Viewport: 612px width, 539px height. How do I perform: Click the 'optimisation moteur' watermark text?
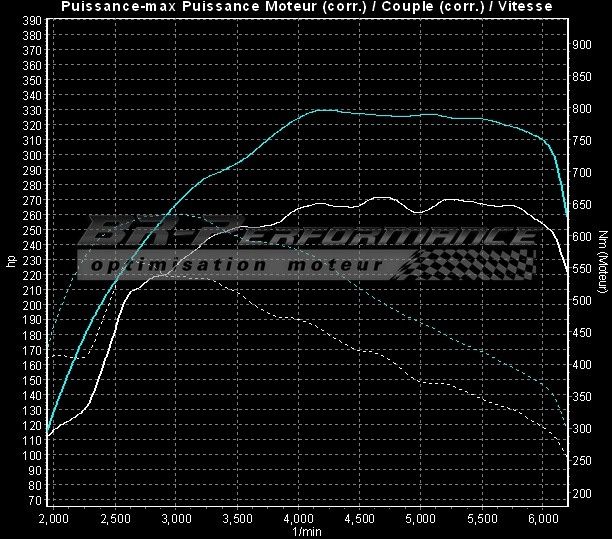pyautogui.click(x=237, y=265)
